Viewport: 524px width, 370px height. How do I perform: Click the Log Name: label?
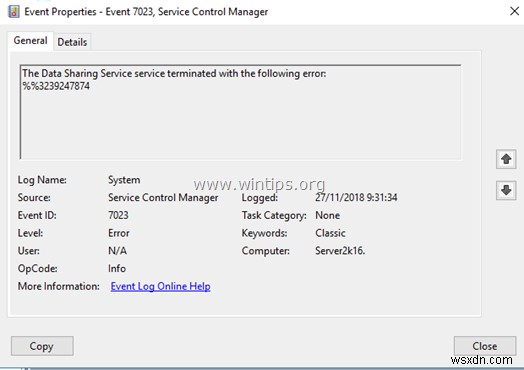[42, 180]
